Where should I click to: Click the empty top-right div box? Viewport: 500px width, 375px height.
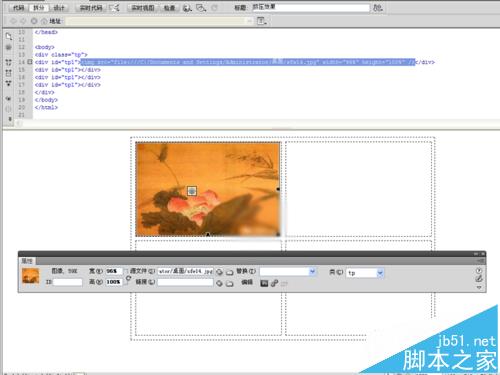pos(359,189)
